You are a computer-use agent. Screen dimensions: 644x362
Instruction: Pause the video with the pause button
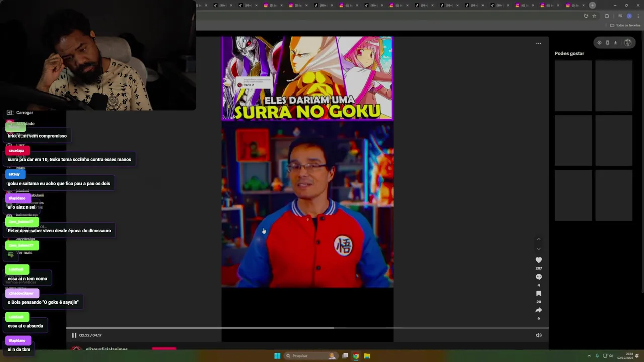(74, 335)
